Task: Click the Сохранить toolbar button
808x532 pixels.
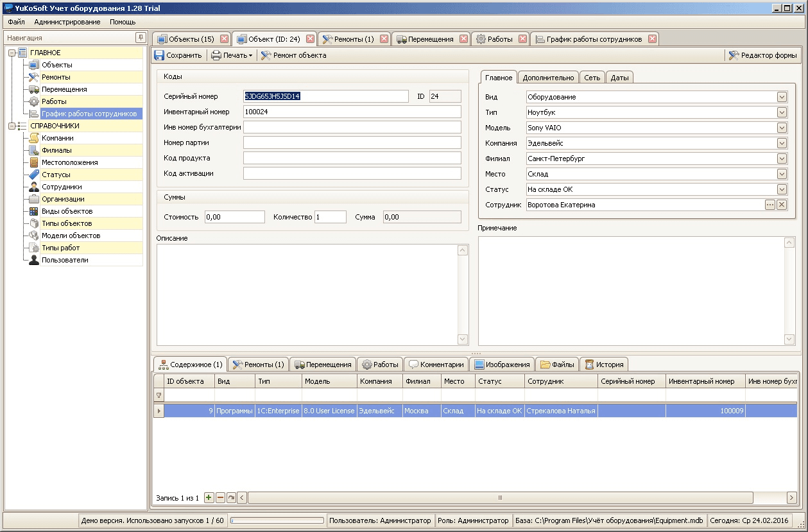Action: point(178,55)
